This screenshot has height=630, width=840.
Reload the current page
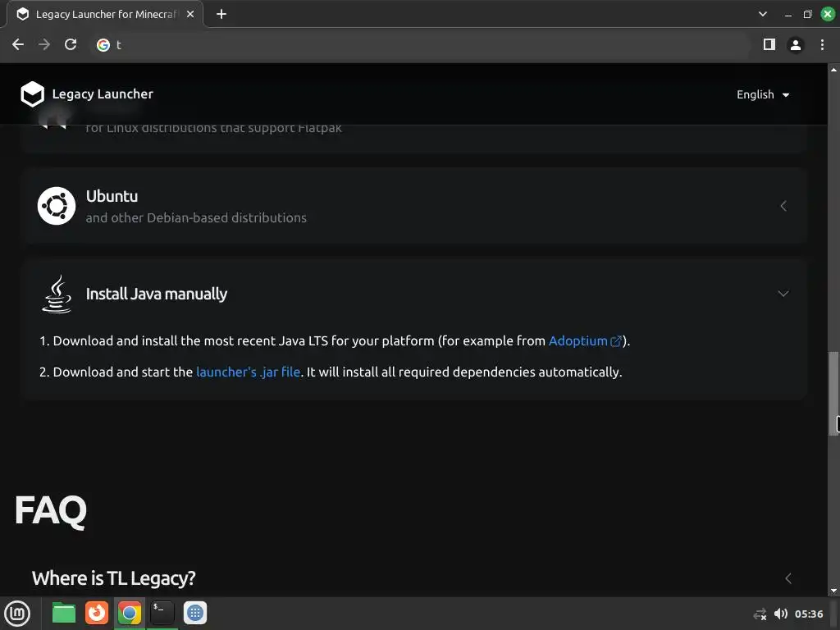coord(71,44)
